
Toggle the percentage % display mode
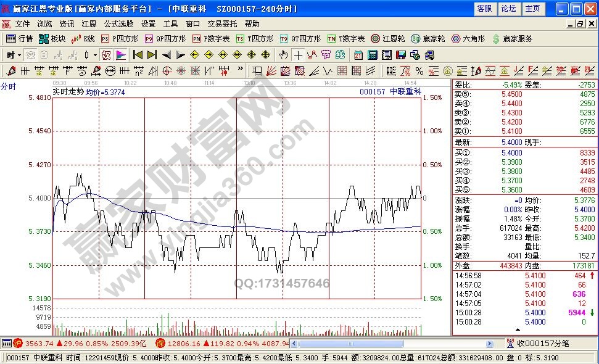(x=418, y=70)
